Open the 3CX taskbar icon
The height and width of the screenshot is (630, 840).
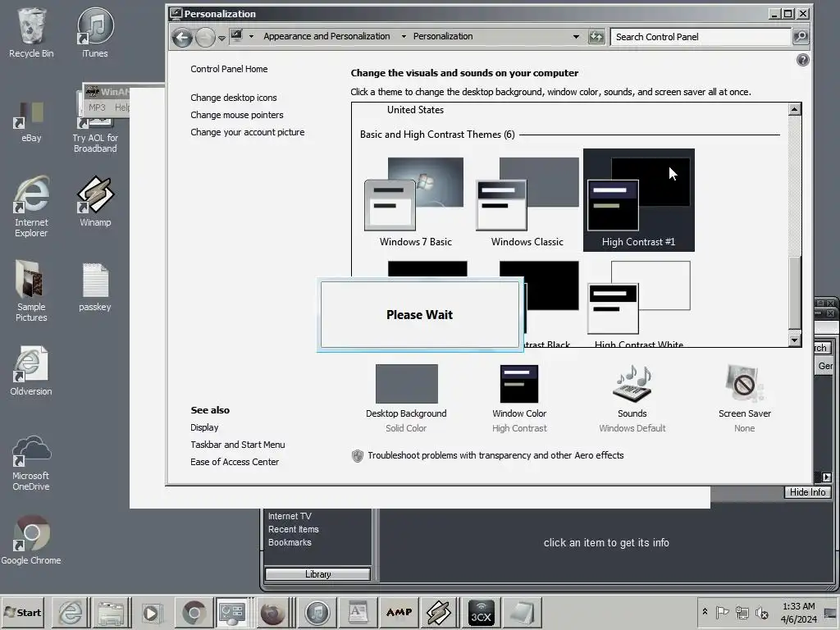[481, 612]
